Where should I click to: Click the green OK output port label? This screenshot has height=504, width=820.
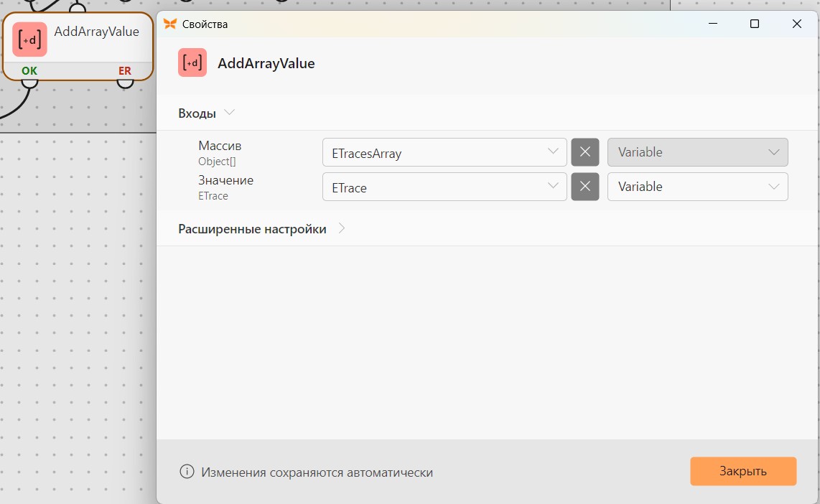click(x=29, y=70)
